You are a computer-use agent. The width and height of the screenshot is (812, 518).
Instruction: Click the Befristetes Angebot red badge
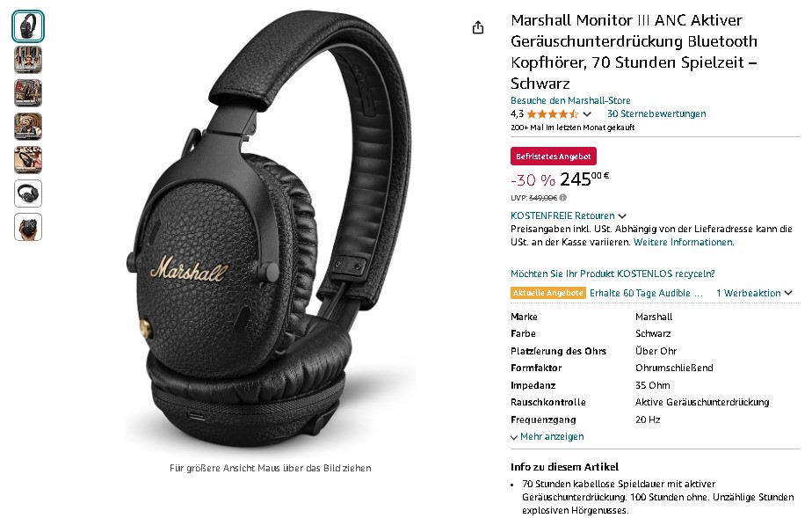coord(553,156)
